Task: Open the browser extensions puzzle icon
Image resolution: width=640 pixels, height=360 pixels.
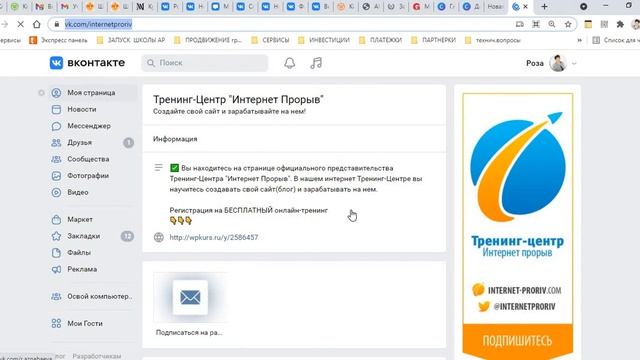Action: tap(620, 24)
